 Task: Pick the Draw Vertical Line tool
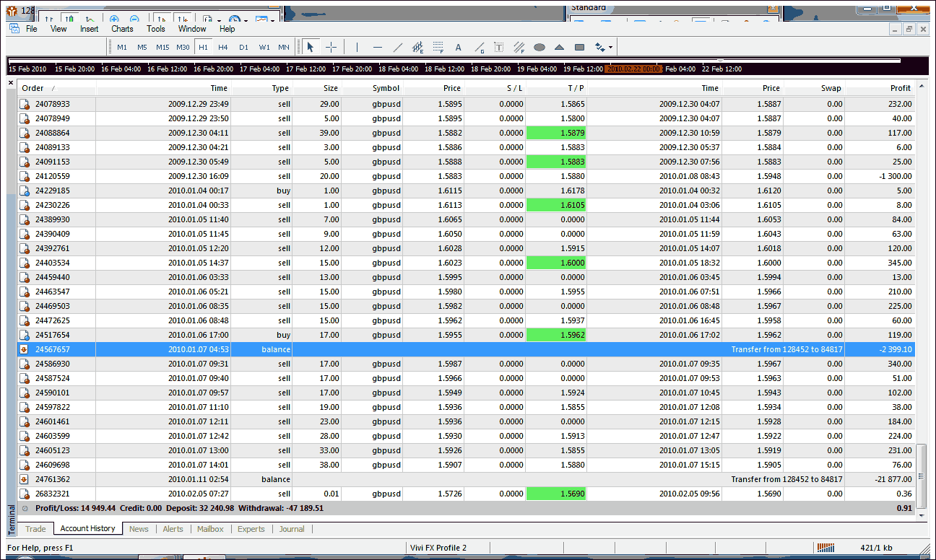(x=357, y=47)
